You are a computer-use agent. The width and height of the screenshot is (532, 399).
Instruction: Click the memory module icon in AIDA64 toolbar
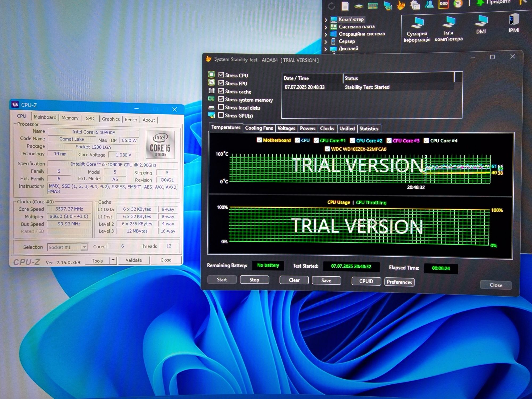373,6
